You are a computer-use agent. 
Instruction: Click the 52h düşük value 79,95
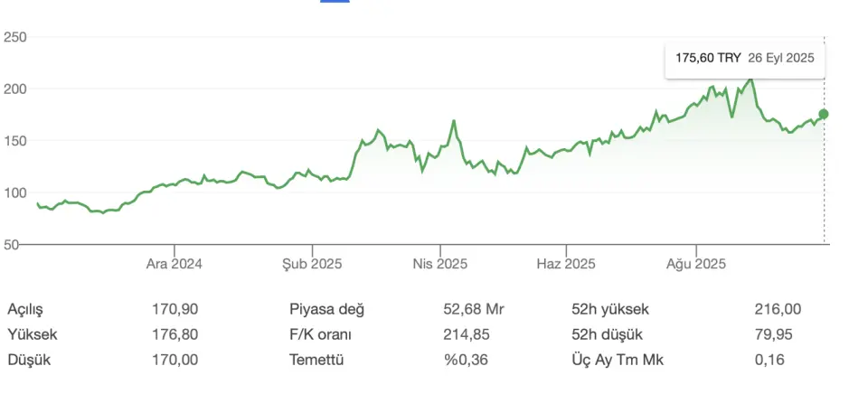773,334
